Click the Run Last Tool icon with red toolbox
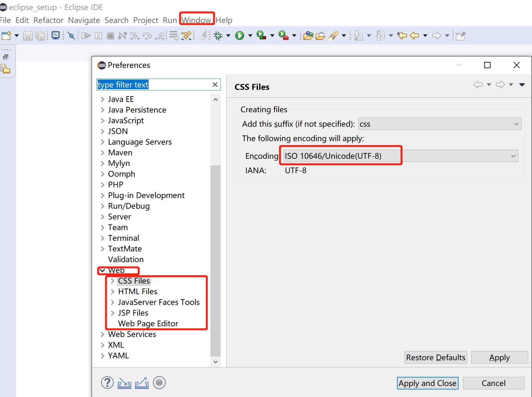 (x=283, y=36)
